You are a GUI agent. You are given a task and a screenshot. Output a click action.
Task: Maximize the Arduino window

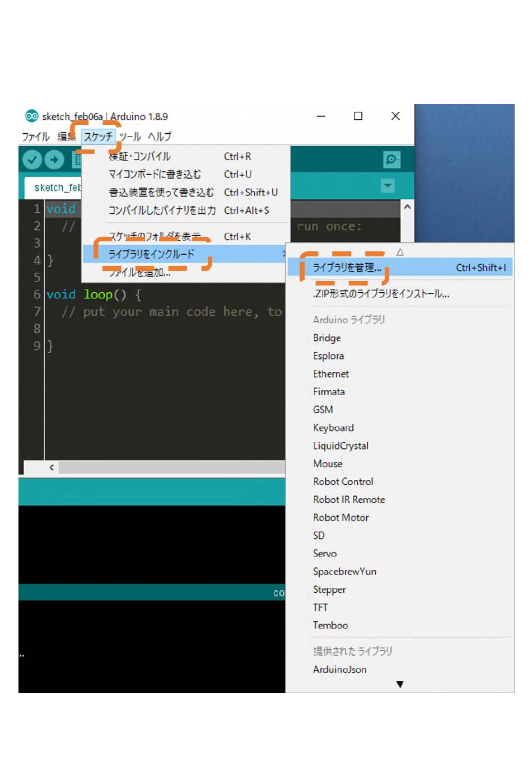tap(358, 116)
